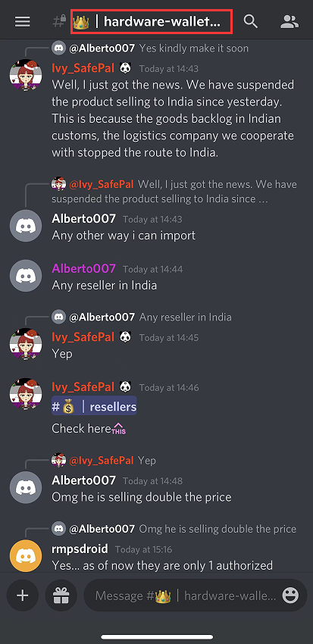Open the resellers channel mention link
The width and height of the screenshot is (313, 644).
click(94, 407)
